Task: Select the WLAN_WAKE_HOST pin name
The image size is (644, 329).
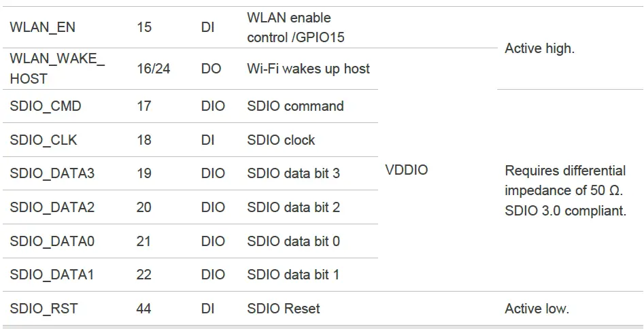Action: [x=57, y=69]
